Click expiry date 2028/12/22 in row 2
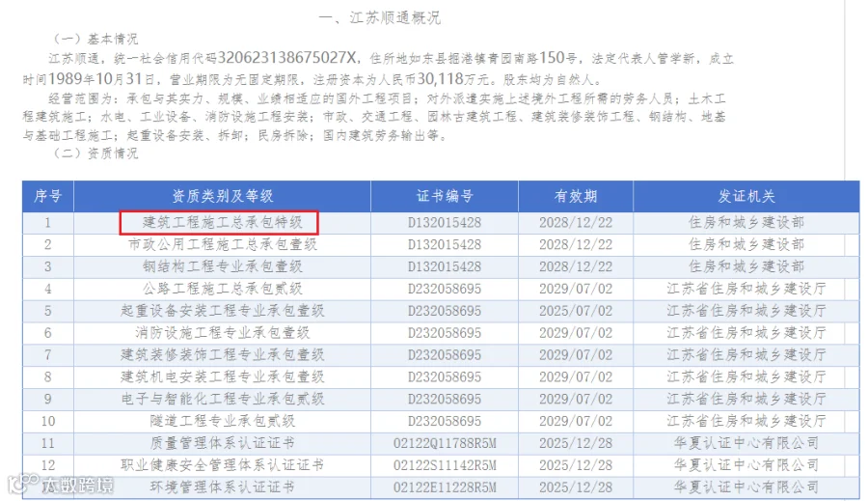Viewport: 868px width, 501px height. point(576,244)
